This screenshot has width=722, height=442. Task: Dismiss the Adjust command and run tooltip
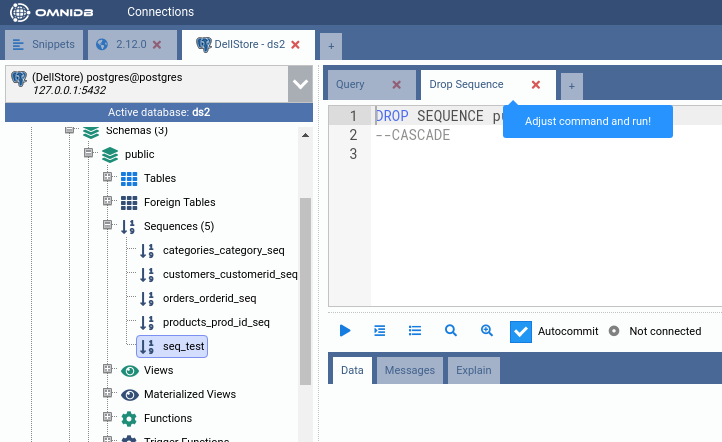point(588,122)
